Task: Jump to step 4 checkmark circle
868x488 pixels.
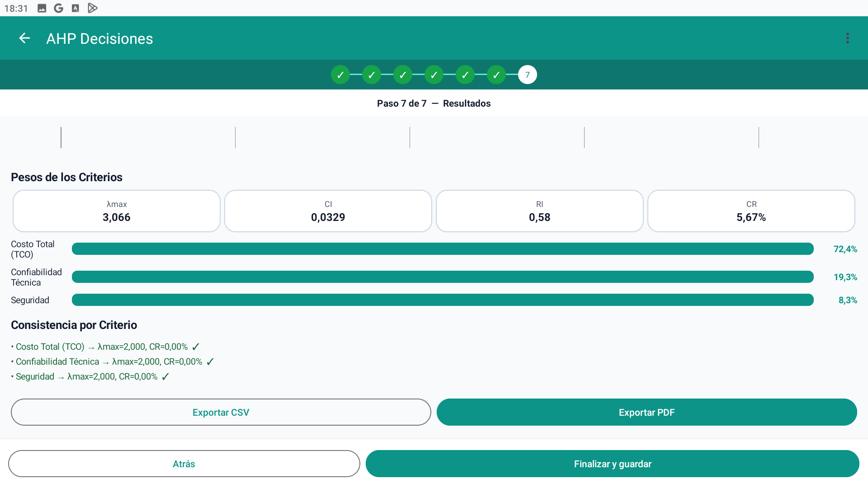Action: pyautogui.click(x=434, y=75)
